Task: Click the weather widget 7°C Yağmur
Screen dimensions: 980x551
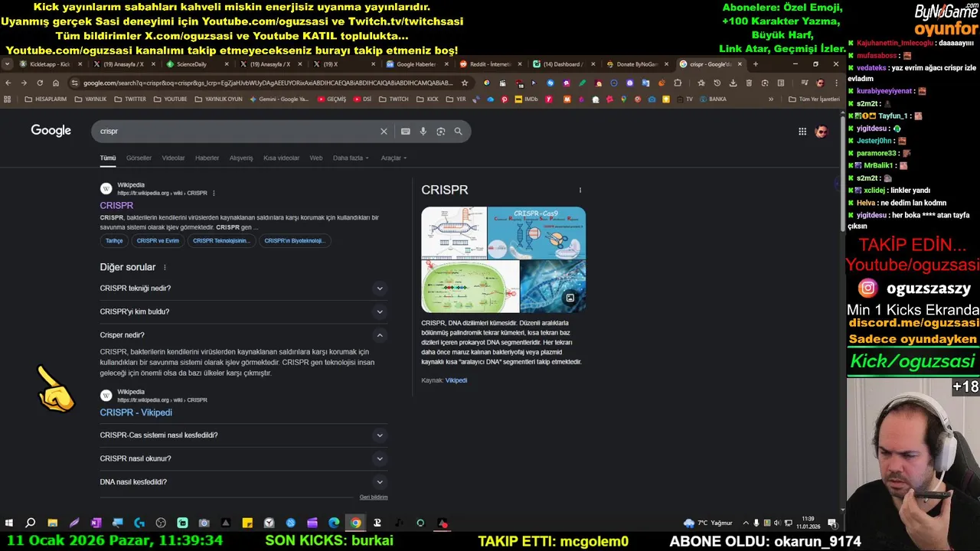Action: 708,523
